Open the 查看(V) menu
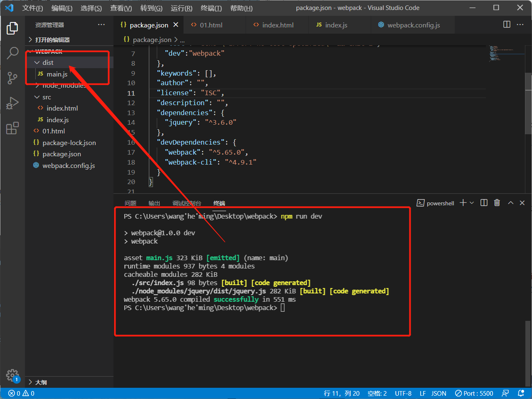The width and height of the screenshot is (532, 399). (x=121, y=8)
